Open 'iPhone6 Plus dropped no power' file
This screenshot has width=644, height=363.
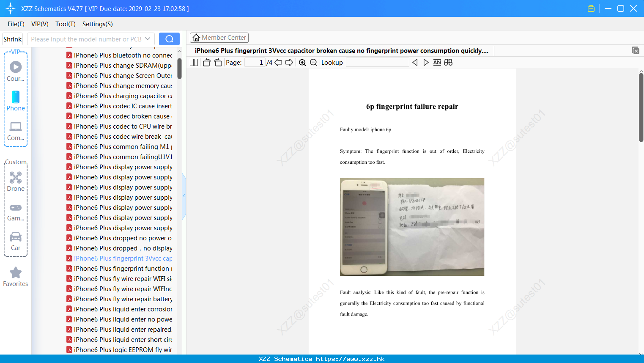(119, 238)
